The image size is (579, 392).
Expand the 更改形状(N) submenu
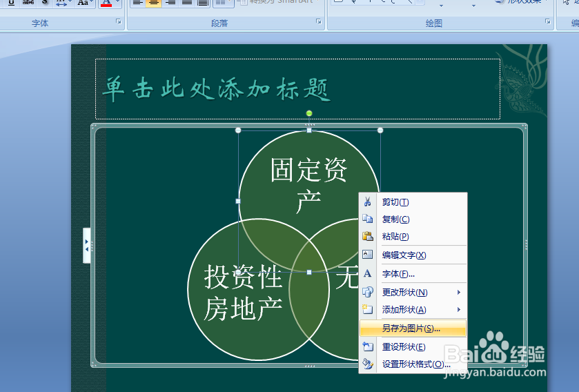click(x=413, y=293)
